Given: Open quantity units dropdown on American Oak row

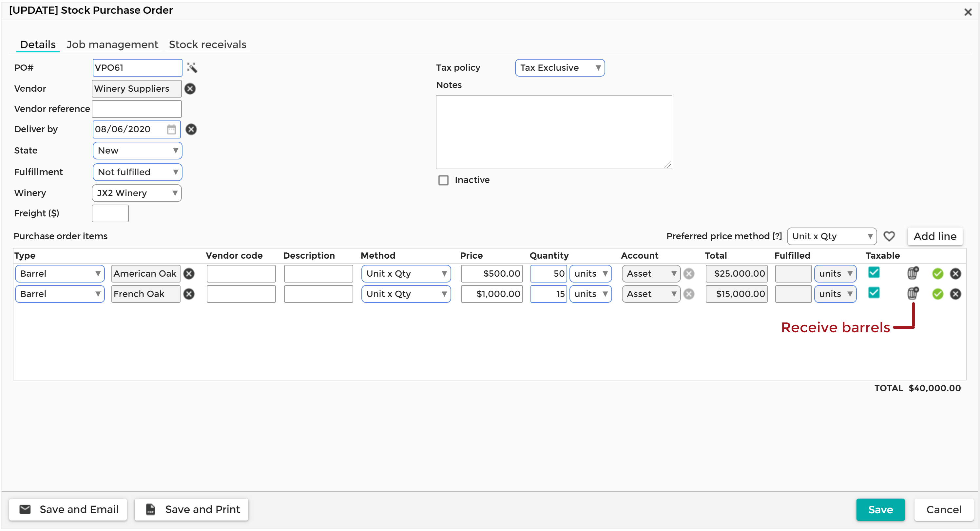Looking at the screenshot, I should [x=590, y=274].
